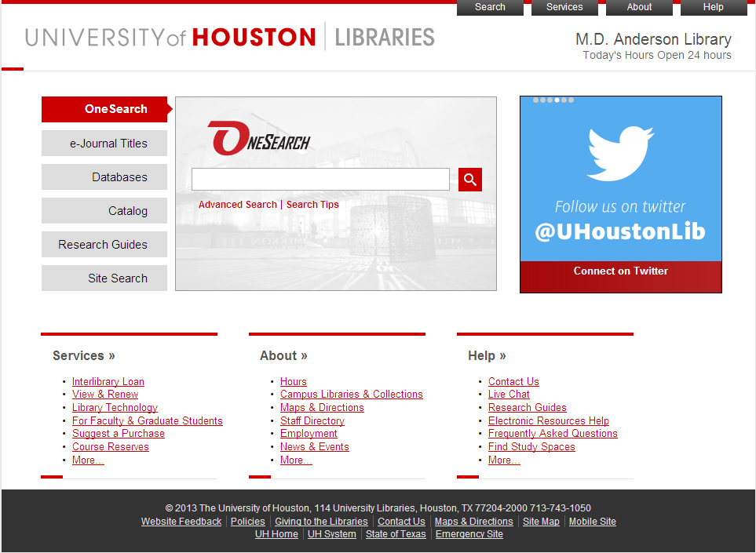Image resolution: width=756 pixels, height=553 pixels.
Task: Click More... under the Help list
Action: (x=504, y=460)
